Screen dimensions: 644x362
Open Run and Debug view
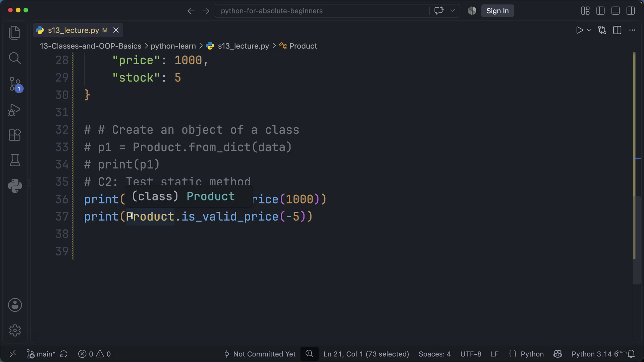point(15,110)
